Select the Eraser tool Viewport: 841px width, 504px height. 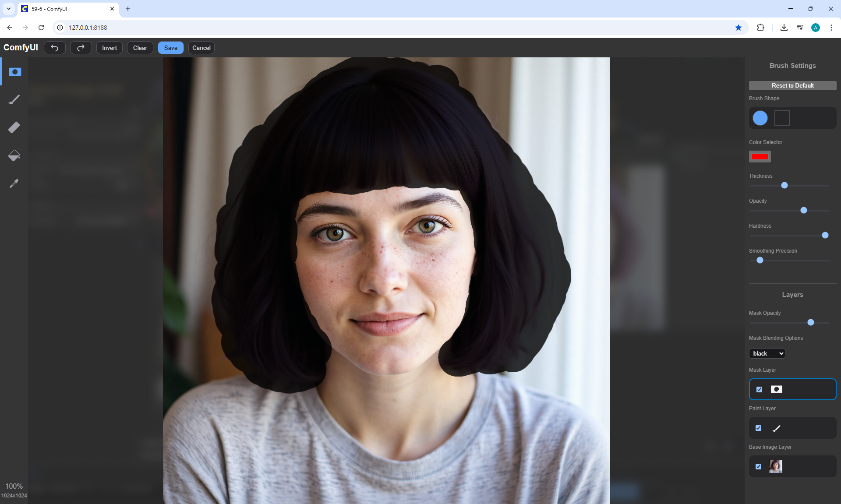14,127
